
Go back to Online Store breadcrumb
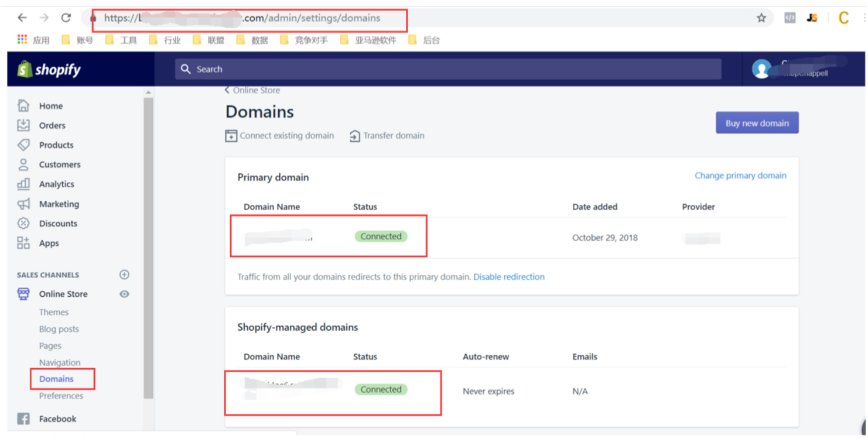click(x=252, y=90)
